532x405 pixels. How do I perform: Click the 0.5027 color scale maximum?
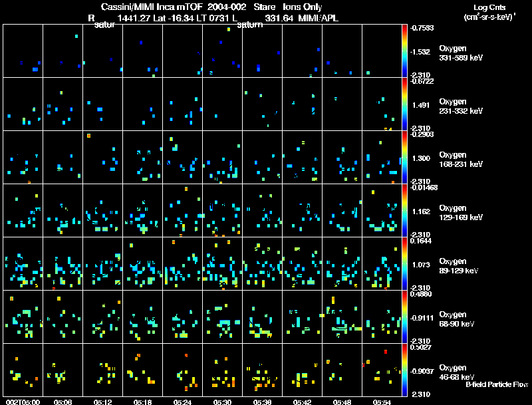coord(421,347)
